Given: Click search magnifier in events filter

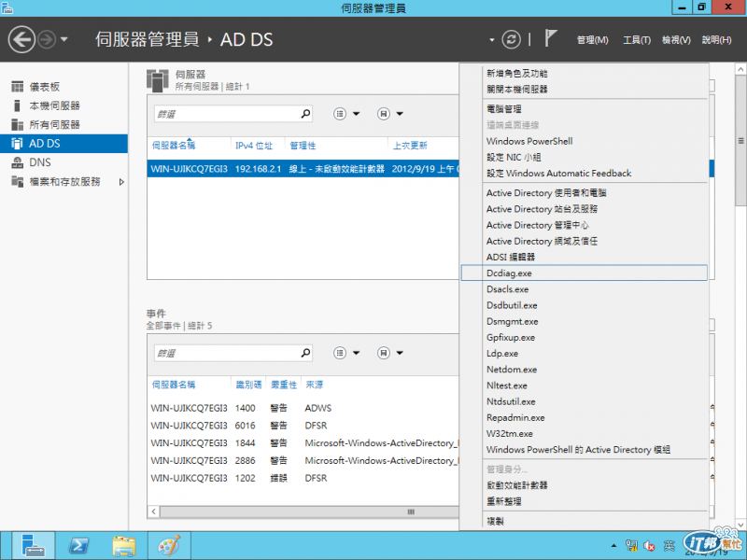Looking at the screenshot, I should point(305,353).
